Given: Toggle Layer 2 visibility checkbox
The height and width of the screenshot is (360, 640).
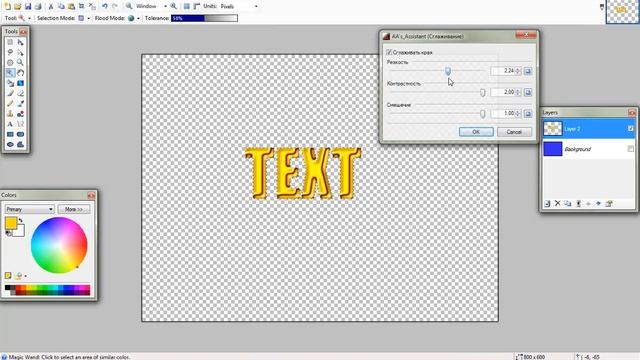Looking at the screenshot, I should (631, 129).
